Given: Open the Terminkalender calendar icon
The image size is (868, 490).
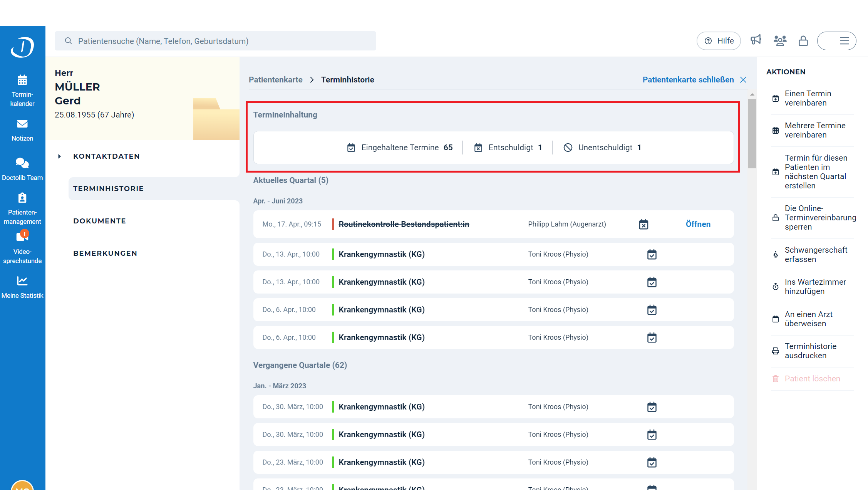Looking at the screenshot, I should (22, 80).
